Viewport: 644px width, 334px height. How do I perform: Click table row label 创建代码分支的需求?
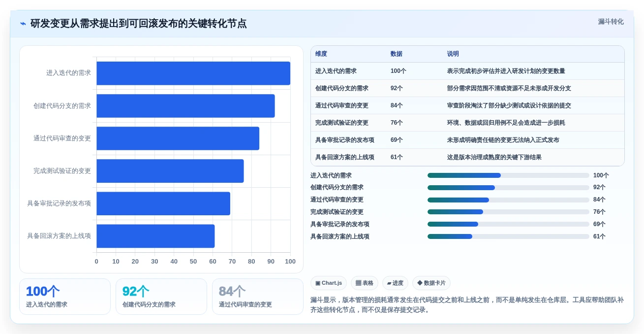[x=342, y=88]
